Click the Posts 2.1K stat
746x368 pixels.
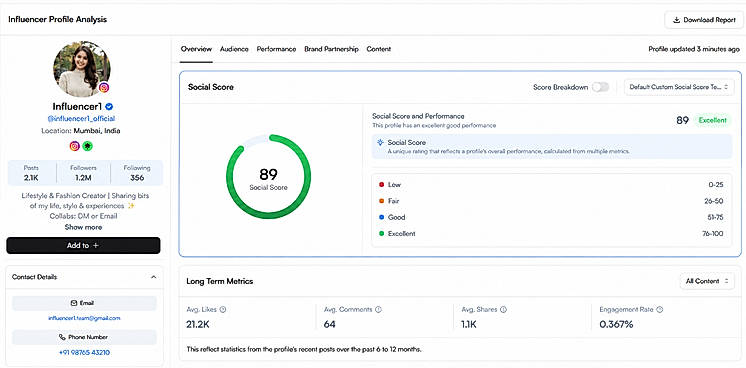click(x=31, y=173)
